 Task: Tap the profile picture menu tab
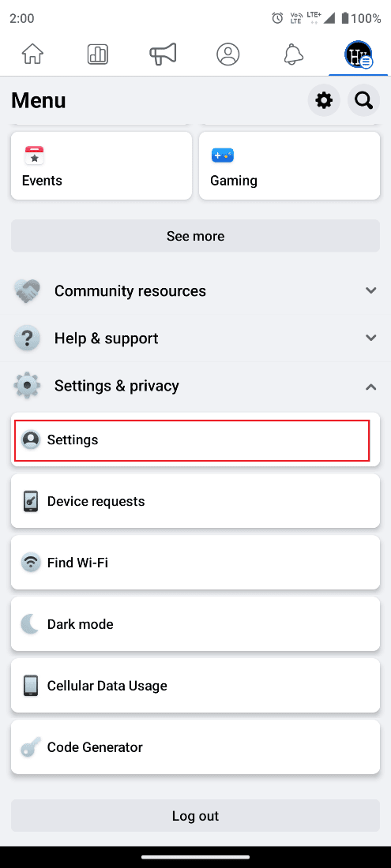point(359,54)
